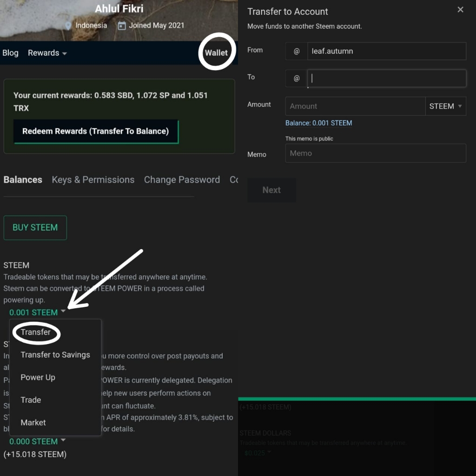
Task: Choose Power Up from the menu
Action: [38, 377]
